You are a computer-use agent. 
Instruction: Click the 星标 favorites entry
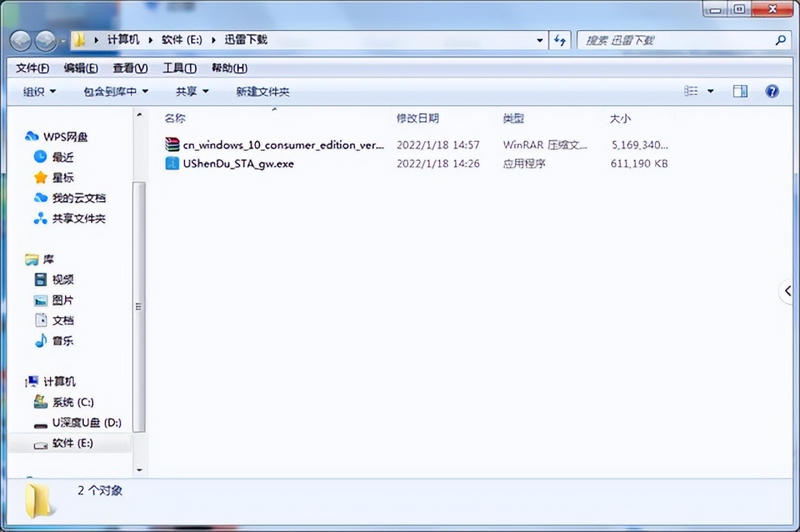tap(62, 177)
